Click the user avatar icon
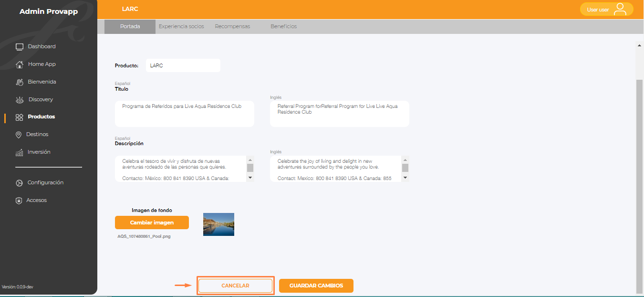The height and width of the screenshot is (297, 644). pos(620,9)
